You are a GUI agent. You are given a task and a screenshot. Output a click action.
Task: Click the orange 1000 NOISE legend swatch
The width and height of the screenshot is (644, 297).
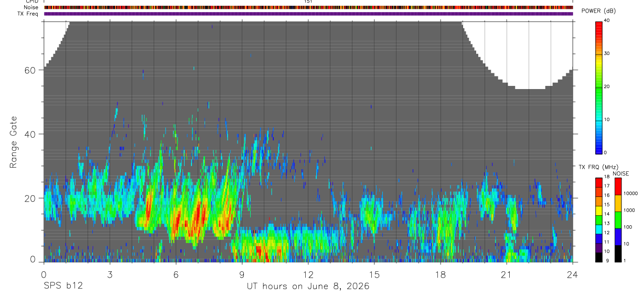617,203
